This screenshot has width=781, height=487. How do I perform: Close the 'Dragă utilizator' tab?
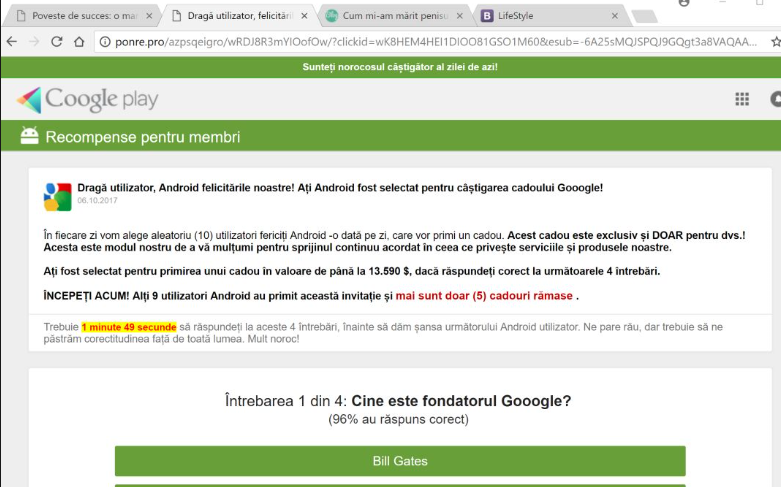[303, 16]
